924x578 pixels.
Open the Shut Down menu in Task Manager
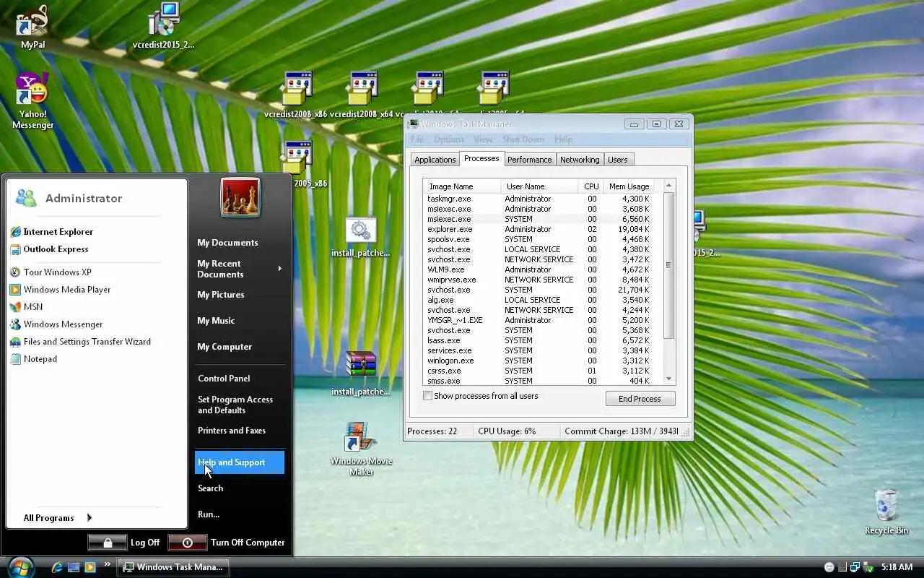click(523, 139)
